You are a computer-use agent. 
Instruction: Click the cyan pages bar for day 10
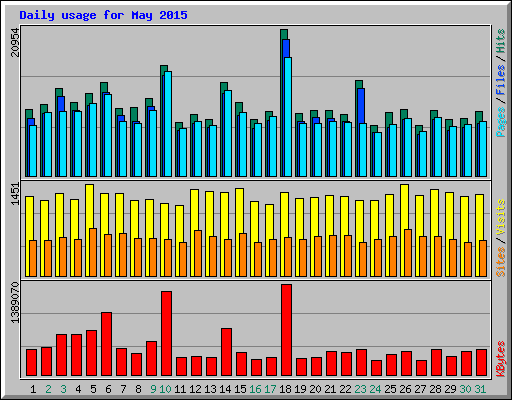pos(168,124)
